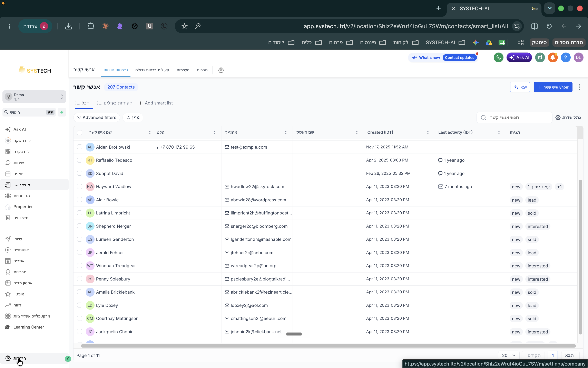Image resolution: width=588 pixels, height=368 pixels.
Task: Click the green lightning quick-actions icon
Action: pos(62,112)
